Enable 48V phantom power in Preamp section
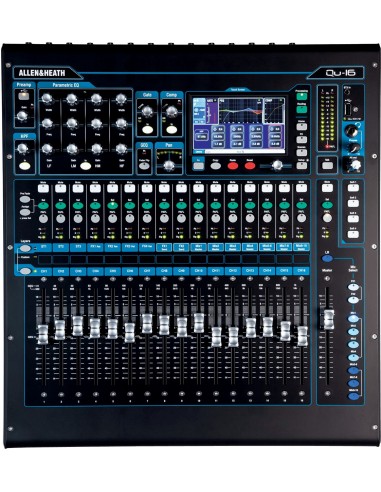The height and width of the screenshot is (492, 381). (23, 96)
